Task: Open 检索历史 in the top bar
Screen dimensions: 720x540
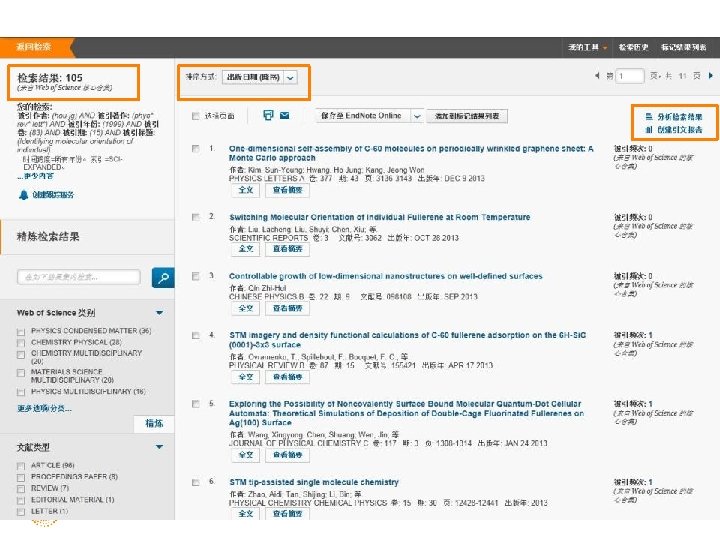Action: click(x=633, y=47)
